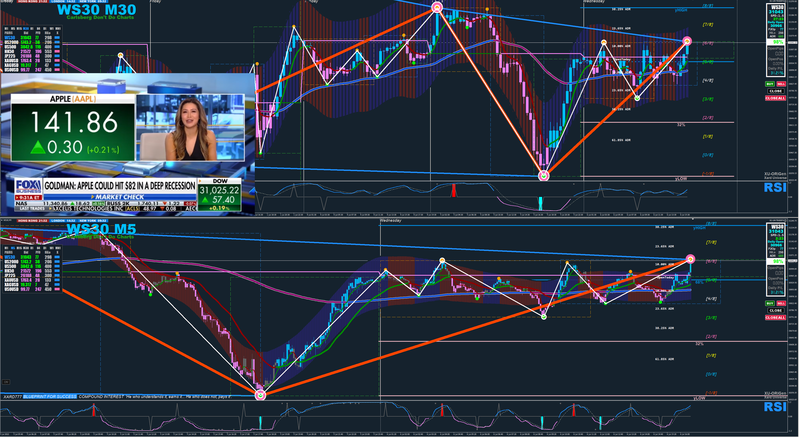The image size is (799, 437).
Task: Click the DOW 31,025.22 box in the video
Action: point(219,196)
